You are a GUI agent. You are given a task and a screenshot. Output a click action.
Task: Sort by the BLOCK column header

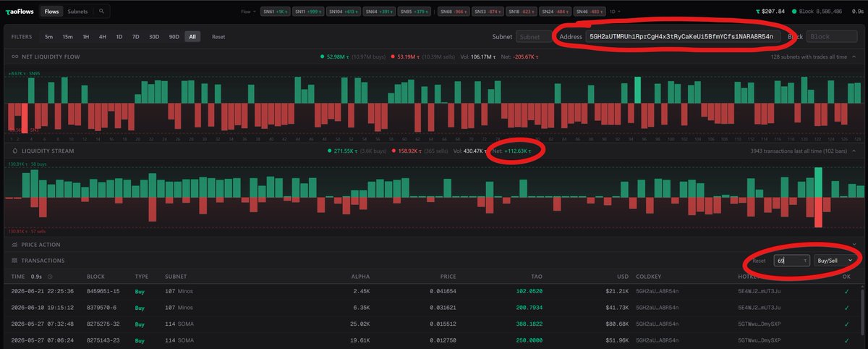coord(95,277)
